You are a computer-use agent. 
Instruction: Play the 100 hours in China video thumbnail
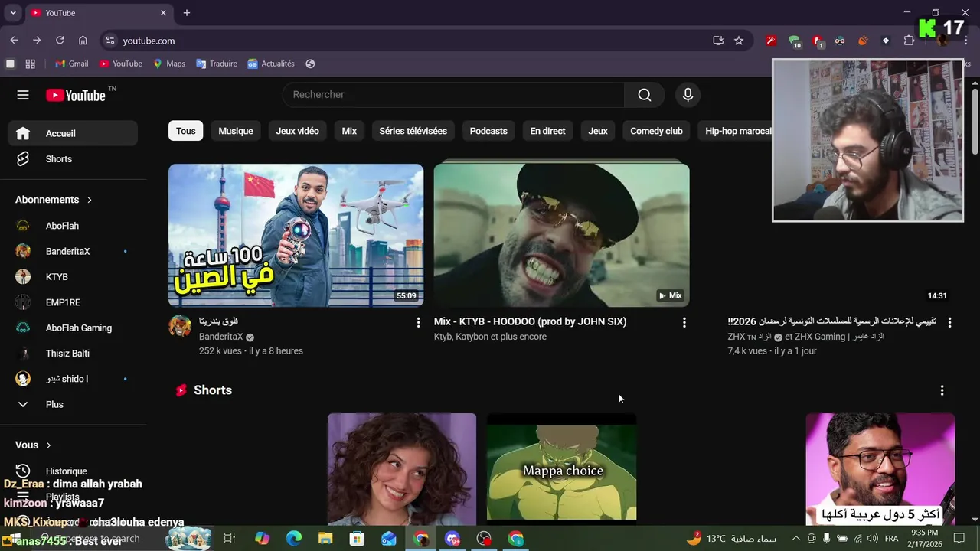pos(296,235)
